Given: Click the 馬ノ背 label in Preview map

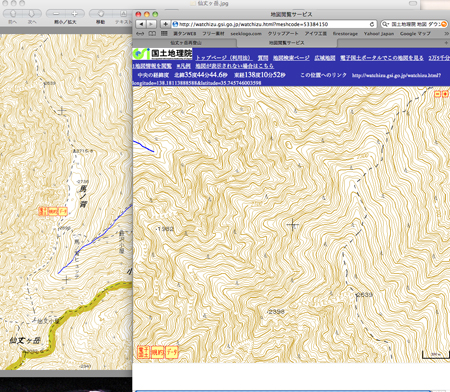Looking at the screenshot, I should pyautogui.click(x=83, y=197).
